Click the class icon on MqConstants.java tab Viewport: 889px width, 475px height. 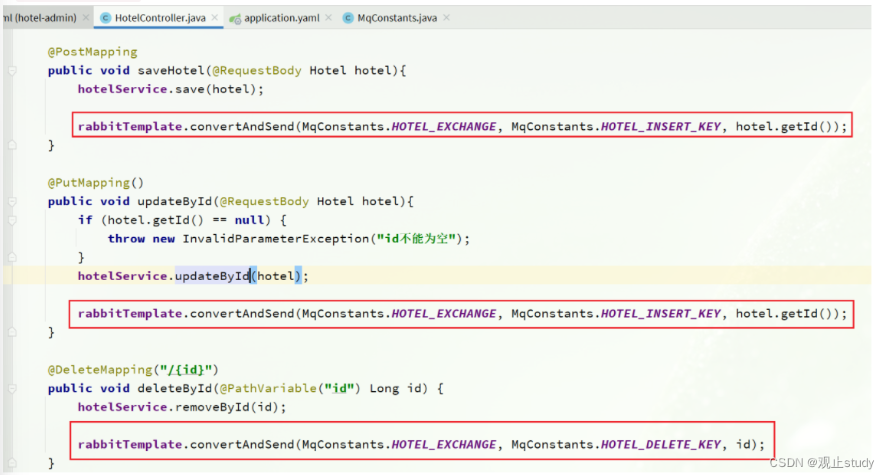(x=348, y=18)
